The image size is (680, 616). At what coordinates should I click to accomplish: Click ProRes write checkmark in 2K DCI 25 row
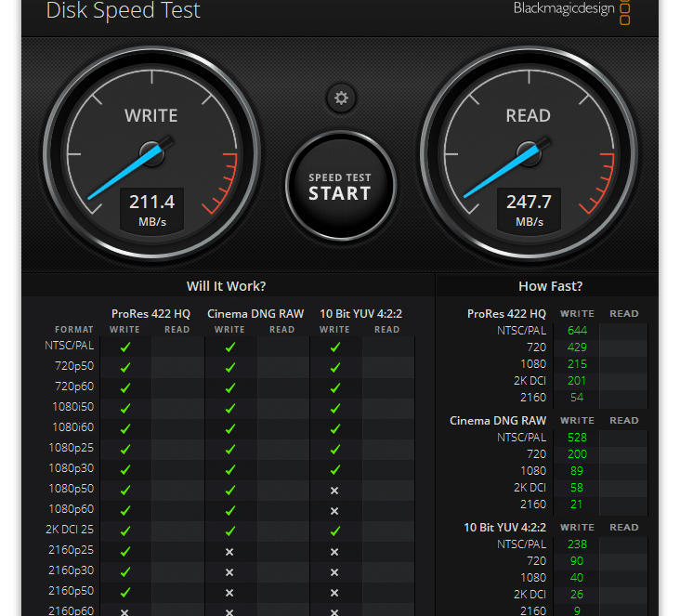click(x=125, y=531)
